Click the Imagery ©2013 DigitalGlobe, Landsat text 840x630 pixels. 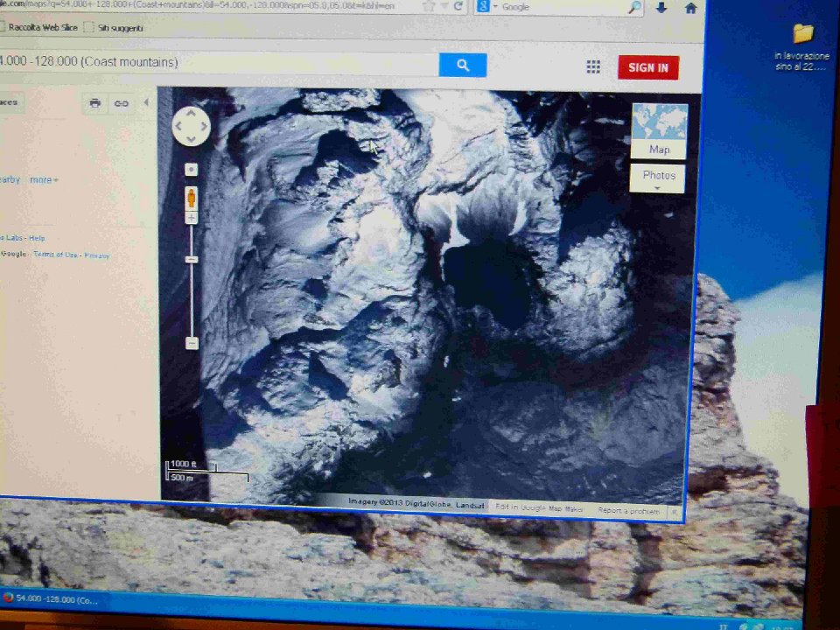(416, 503)
